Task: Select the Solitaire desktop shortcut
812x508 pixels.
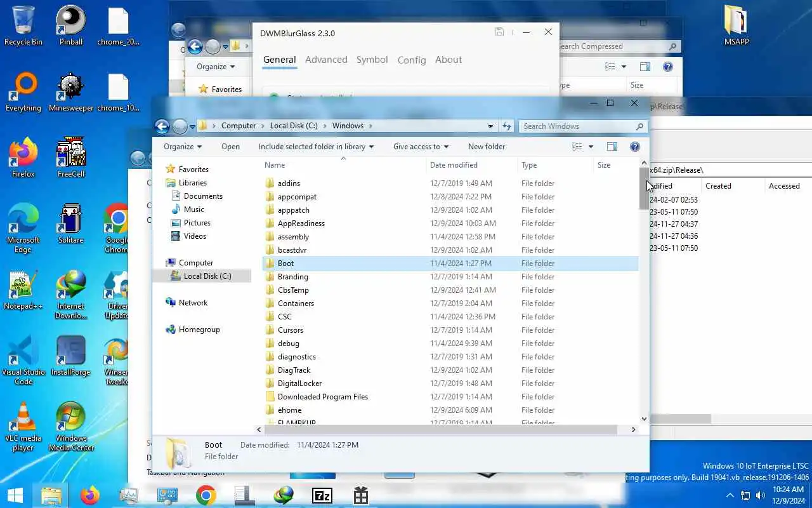Action: pos(71,224)
